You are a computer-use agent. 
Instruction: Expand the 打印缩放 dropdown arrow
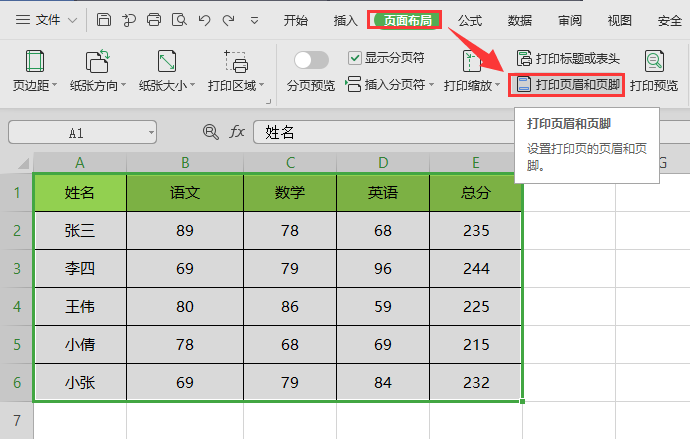pos(498,84)
